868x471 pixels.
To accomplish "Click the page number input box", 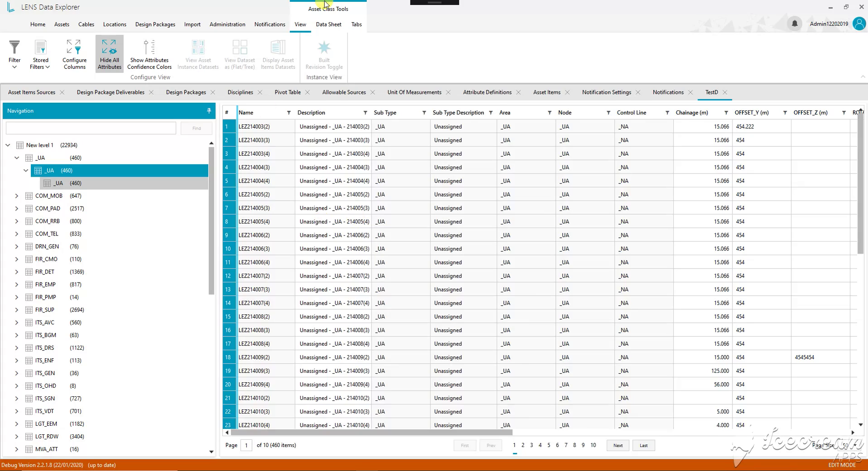I will [246, 446].
